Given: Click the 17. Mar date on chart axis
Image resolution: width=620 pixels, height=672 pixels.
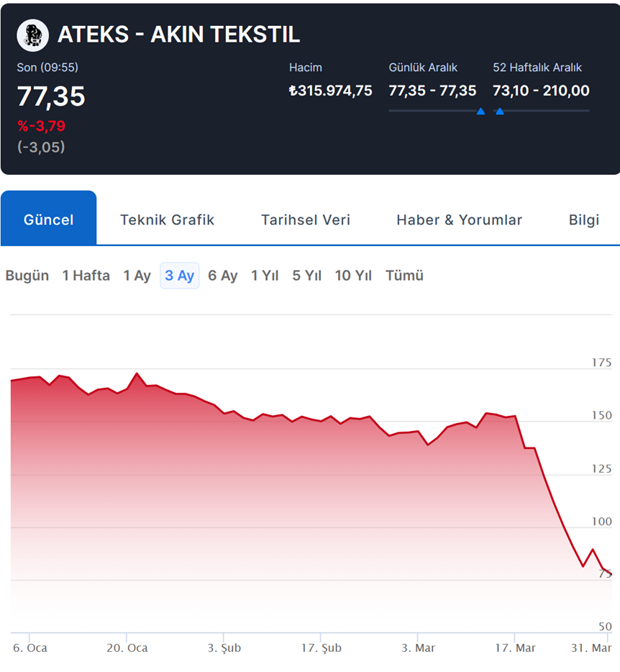Looking at the screenshot, I should click(x=515, y=648).
